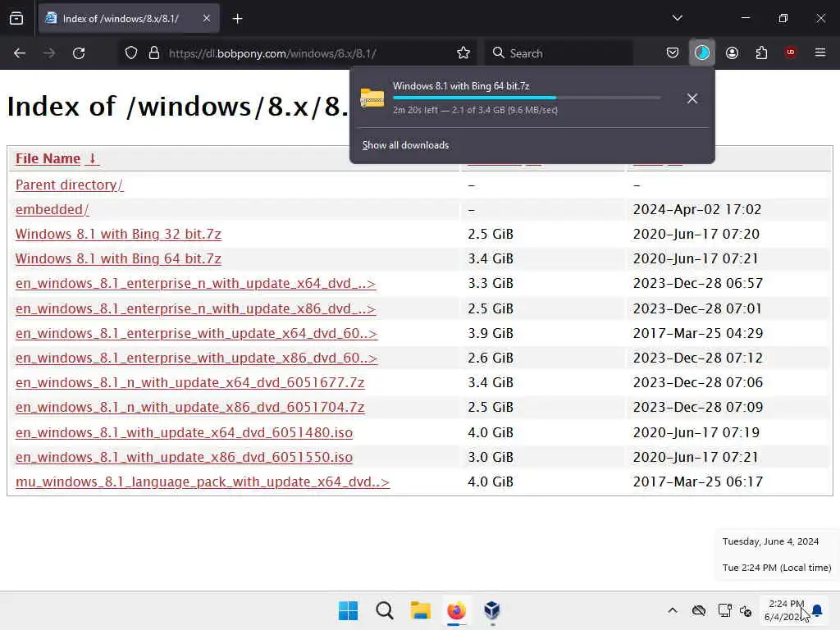Viewport: 840px width, 630px height.
Task: Open the notification bell
Action: (x=817, y=610)
